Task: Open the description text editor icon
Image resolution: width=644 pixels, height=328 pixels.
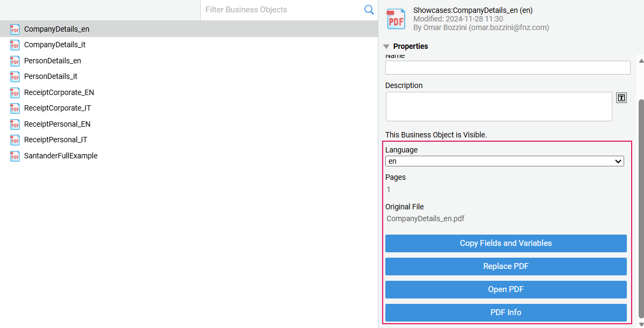Action: [621, 98]
